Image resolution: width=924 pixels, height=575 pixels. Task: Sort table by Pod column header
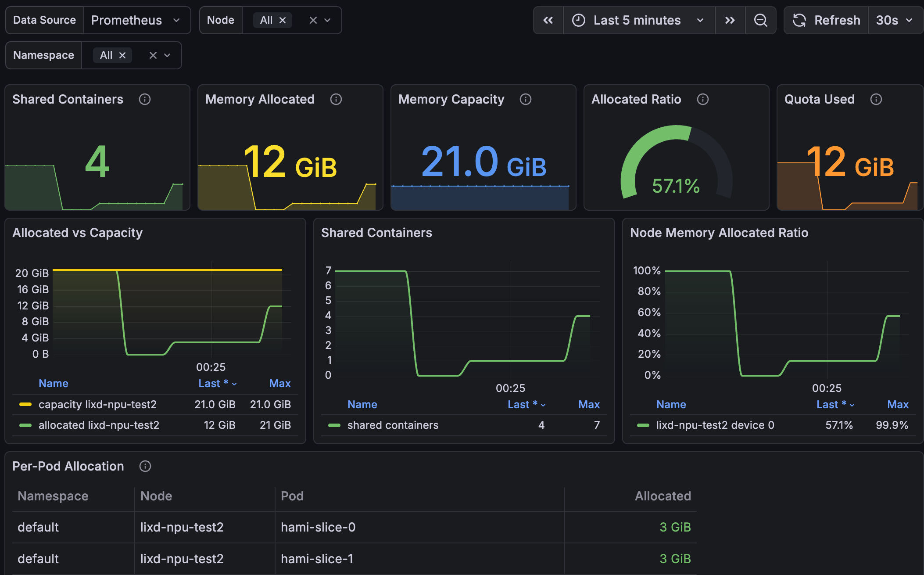[292, 496]
